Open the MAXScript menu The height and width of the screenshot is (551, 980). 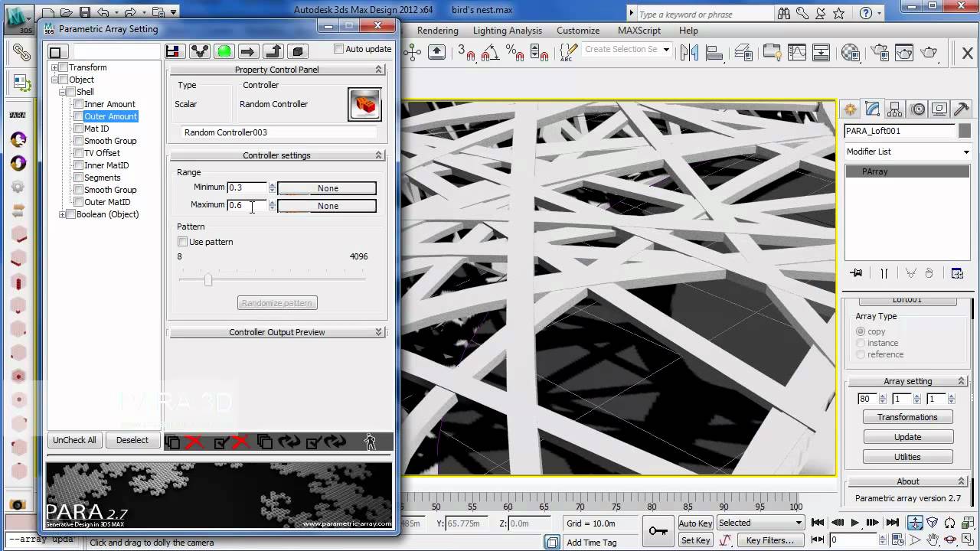pyautogui.click(x=639, y=31)
